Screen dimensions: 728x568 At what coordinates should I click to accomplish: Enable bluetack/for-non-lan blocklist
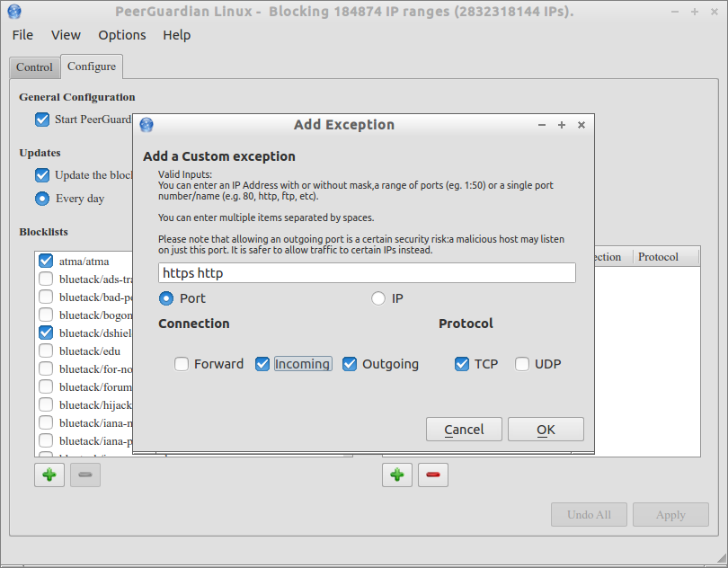pos(46,368)
